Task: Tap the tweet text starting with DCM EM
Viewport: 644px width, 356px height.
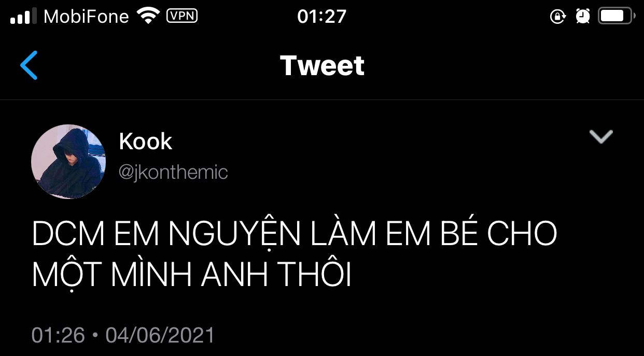Action: click(295, 255)
